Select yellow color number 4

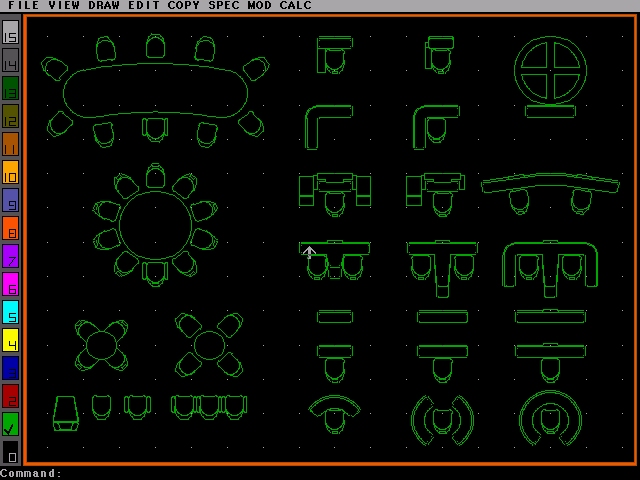pos(10,340)
